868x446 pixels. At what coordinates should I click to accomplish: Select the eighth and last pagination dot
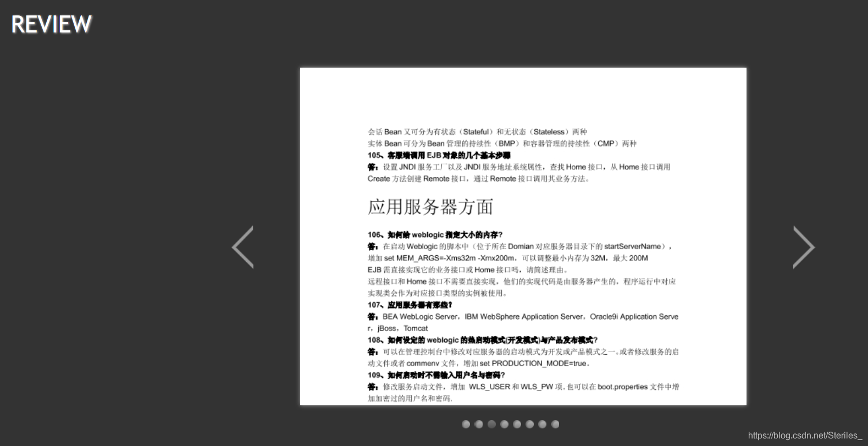coord(555,424)
